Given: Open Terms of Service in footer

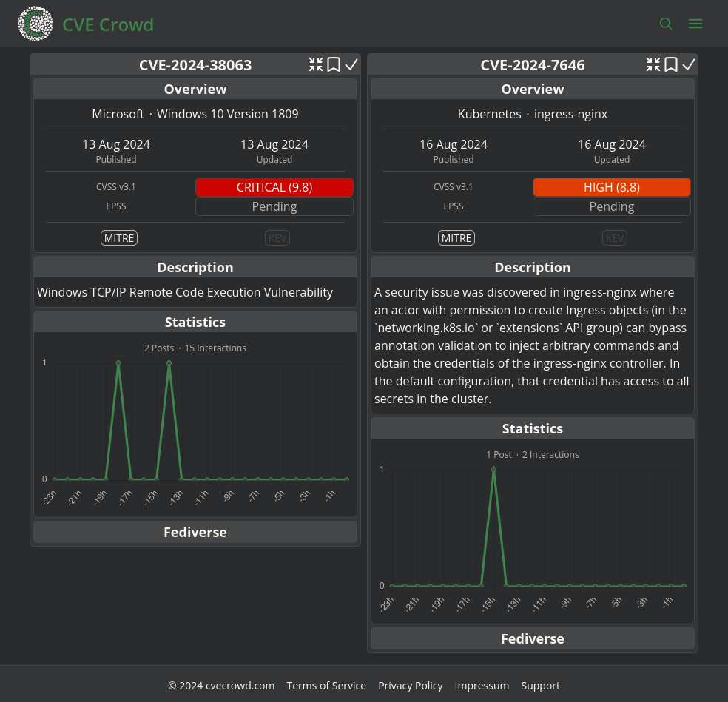Looking at the screenshot, I should pyautogui.click(x=326, y=686).
